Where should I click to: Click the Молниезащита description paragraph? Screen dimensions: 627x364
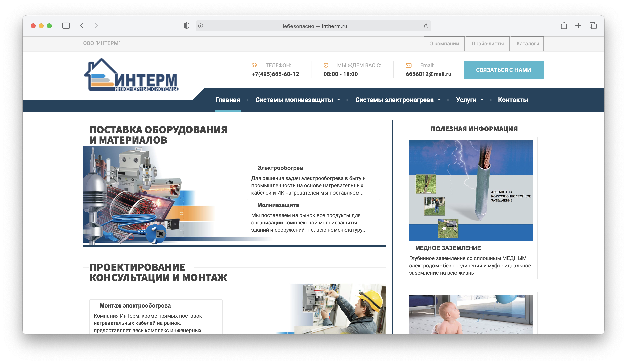pyautogui.click(x=309, y=223)
